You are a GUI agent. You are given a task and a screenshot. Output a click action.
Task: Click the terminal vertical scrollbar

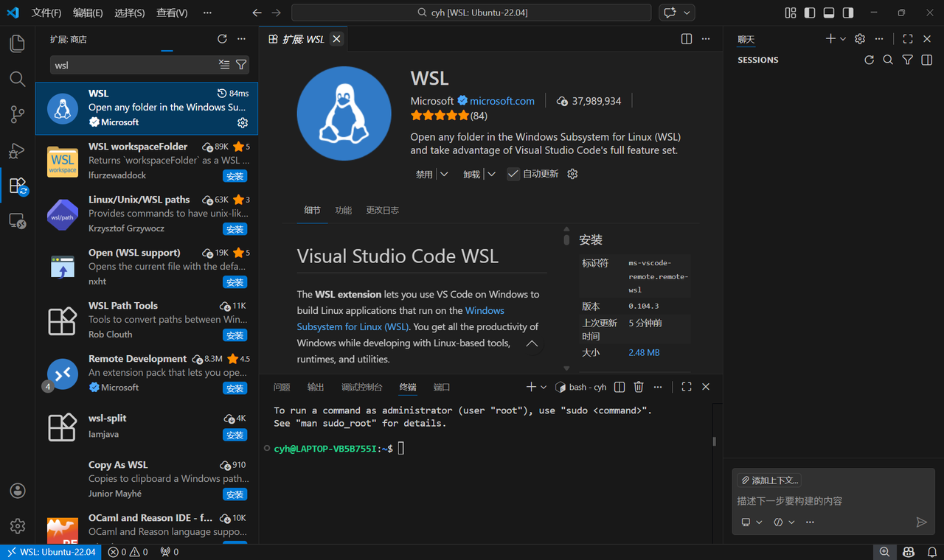click(714, 442)
